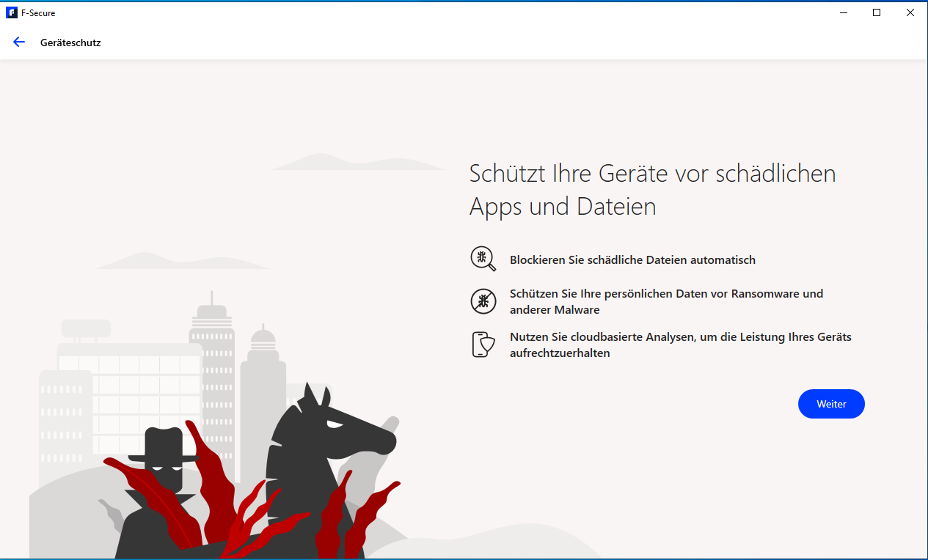Click the phone with shield icon

[481, 345]
